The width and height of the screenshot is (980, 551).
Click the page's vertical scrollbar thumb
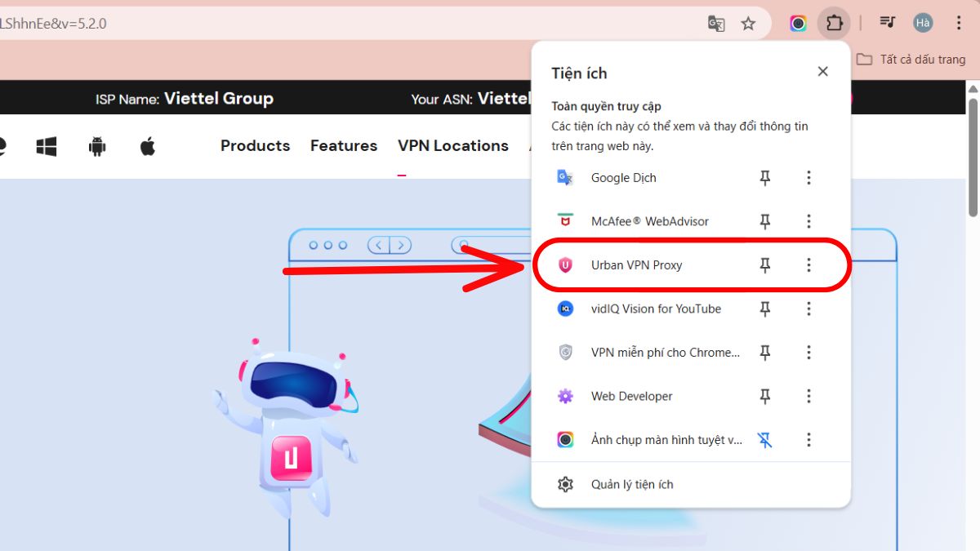[x=973, y=157]
